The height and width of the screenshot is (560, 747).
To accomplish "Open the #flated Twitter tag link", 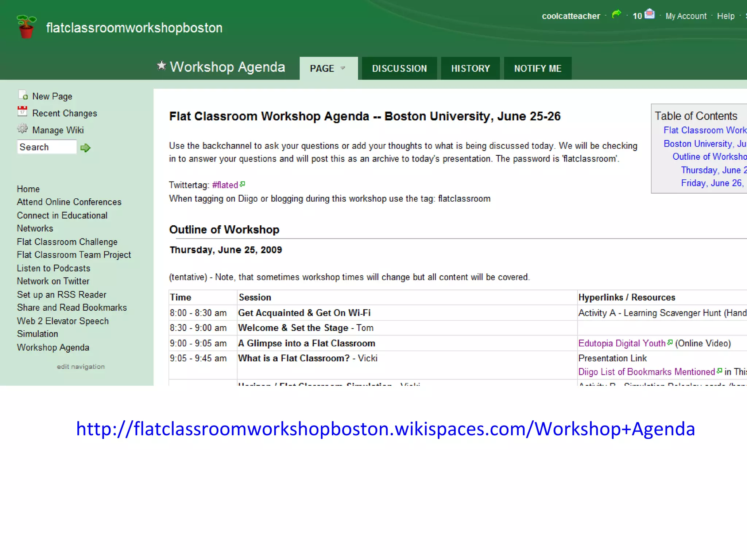I will (x=225, y=185).
